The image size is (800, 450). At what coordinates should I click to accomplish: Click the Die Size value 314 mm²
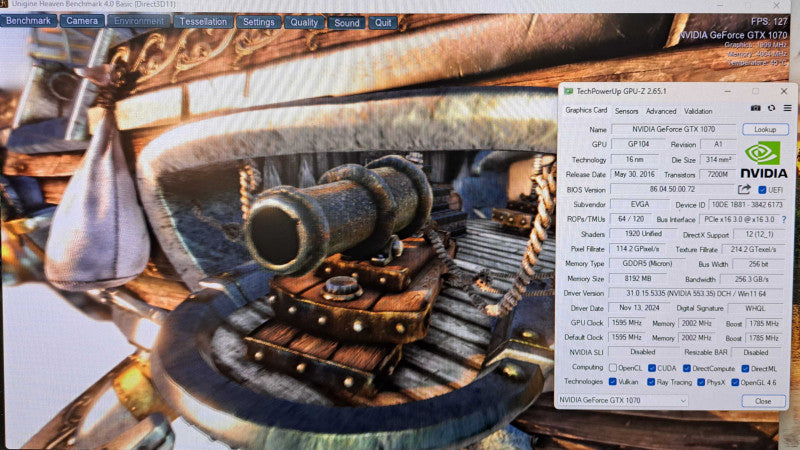tap(718, 160)
